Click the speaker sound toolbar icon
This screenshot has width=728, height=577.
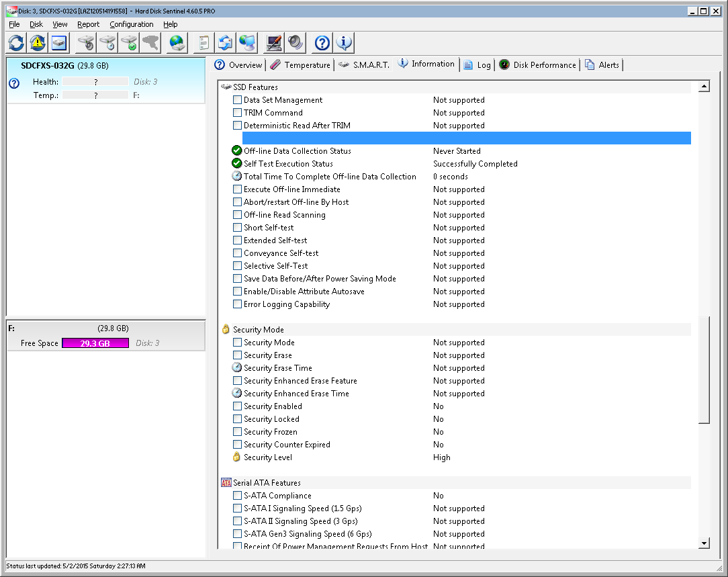[x=295, y=43]
